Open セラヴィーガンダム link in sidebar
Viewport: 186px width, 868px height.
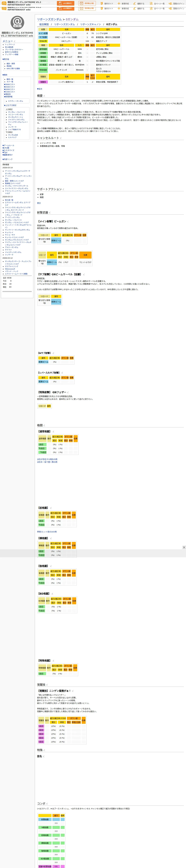[x=15, y=101]
